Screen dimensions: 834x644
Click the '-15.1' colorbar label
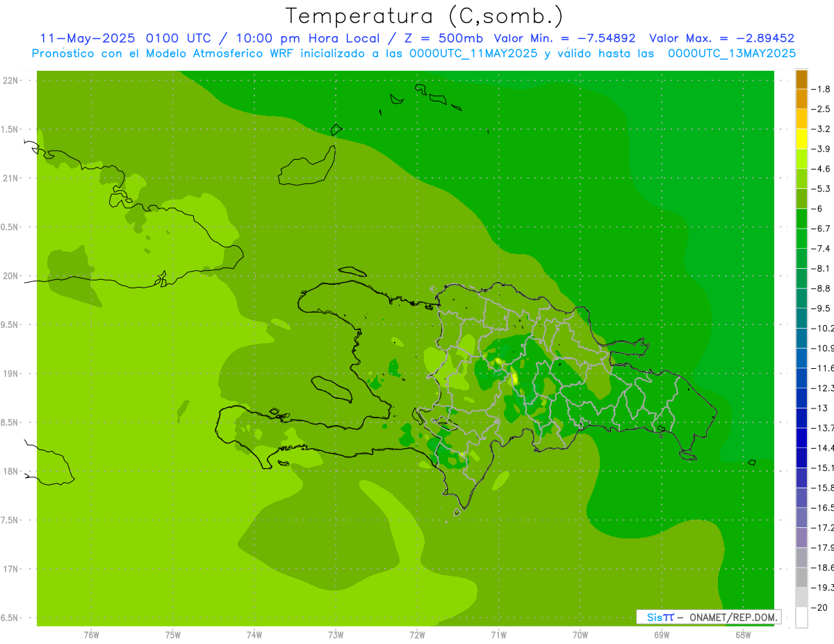(x=824, y=468)
